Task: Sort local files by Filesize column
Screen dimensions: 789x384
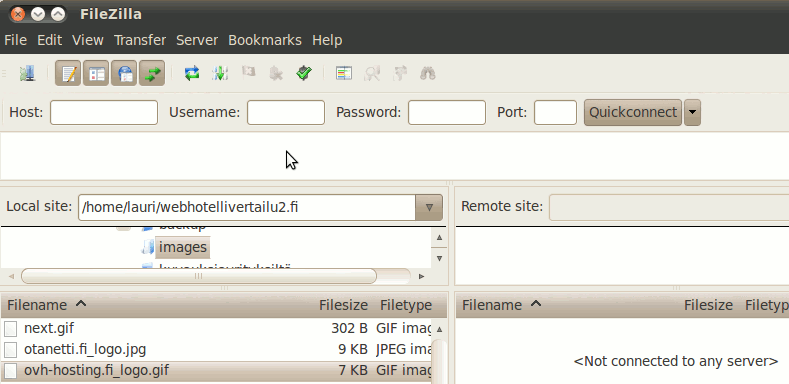Action: [x=343, y=305]
